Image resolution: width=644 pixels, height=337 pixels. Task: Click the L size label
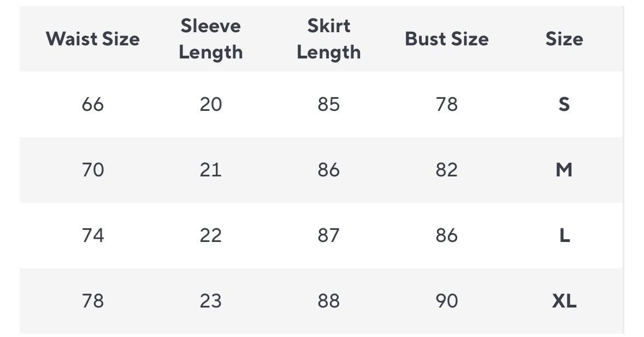[564, 235]
